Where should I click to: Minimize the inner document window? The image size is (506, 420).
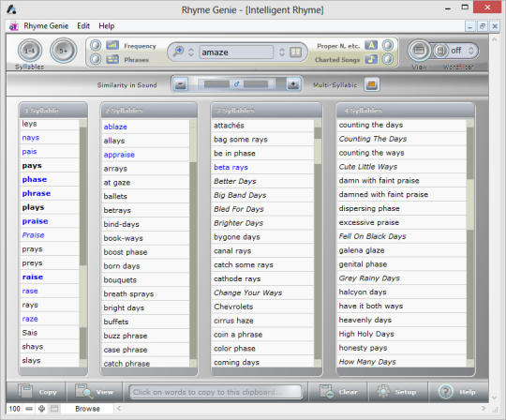tap(469, 26)
